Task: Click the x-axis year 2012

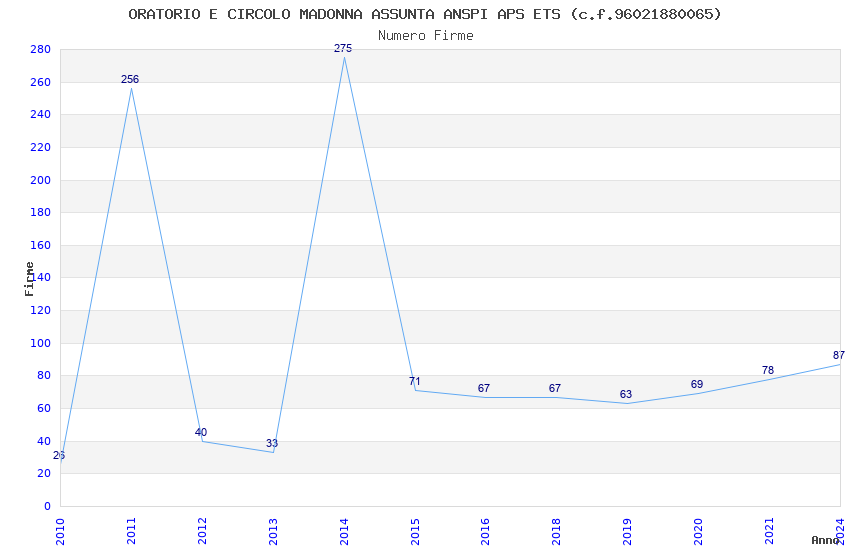Action: (x=202, y=532)
